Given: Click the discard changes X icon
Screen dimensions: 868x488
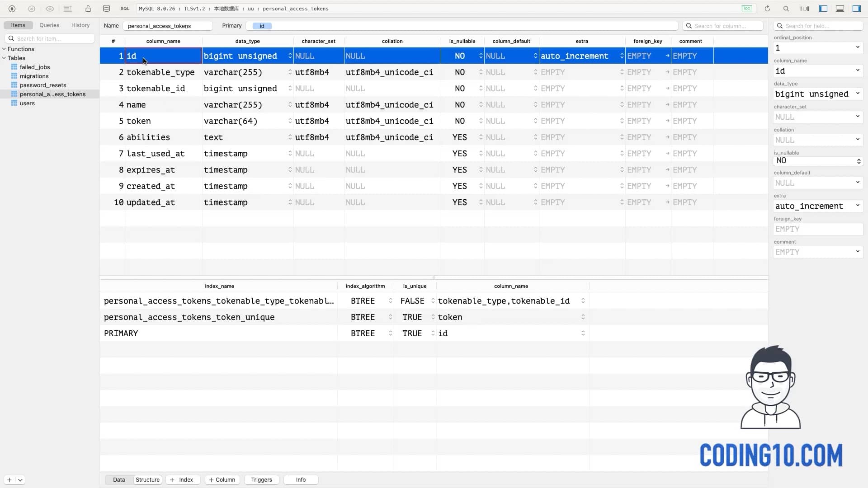Looking at the screenshot, I should (32, 9).
